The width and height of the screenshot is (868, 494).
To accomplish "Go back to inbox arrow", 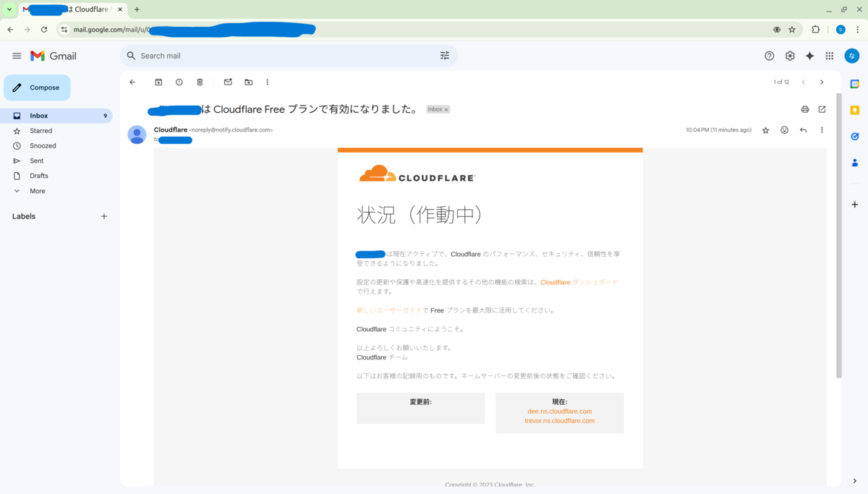I will [x=132, y=82].
